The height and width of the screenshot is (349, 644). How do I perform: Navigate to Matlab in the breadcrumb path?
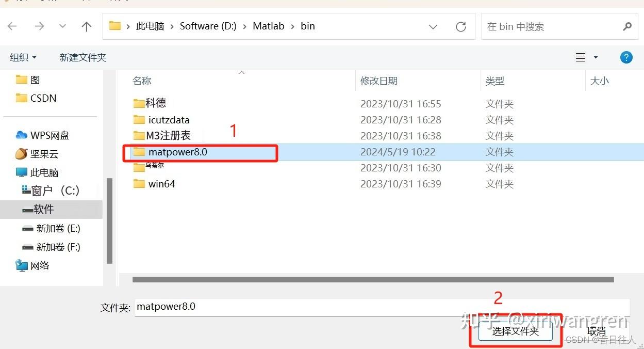pos(268,26)
